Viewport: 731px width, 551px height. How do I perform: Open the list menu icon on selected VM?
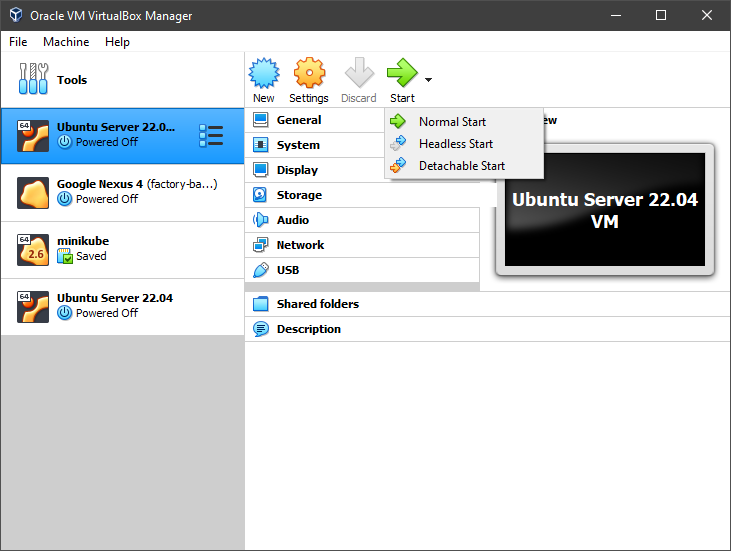[x=211, y=136]
